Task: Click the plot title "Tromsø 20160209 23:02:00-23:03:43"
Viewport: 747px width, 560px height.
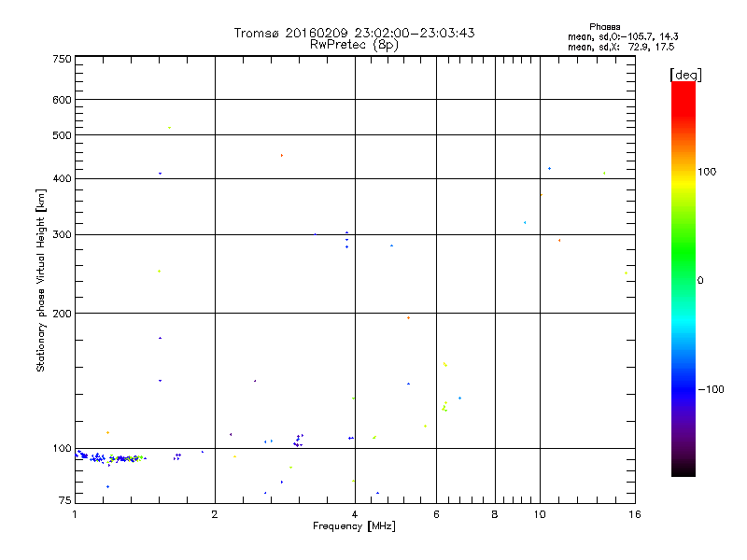Action: [354, 33]
